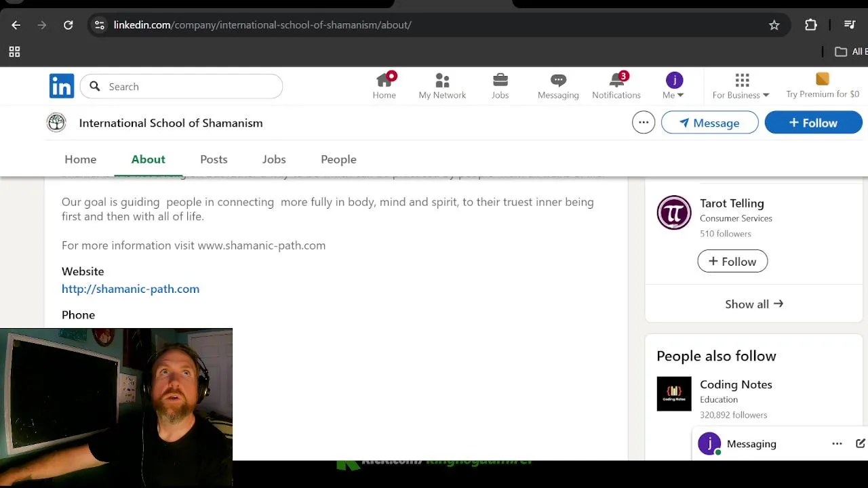
Task: Bookmark this page with star icon
Action: (774, 25)
